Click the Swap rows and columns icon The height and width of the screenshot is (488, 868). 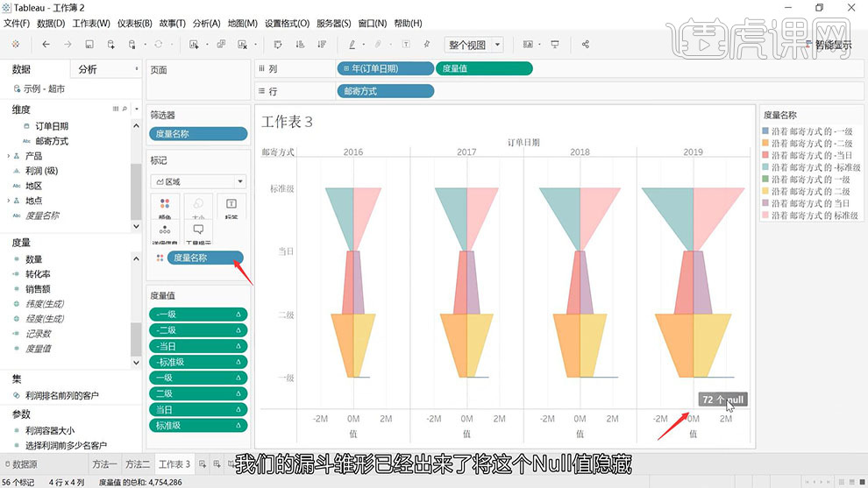278,45
